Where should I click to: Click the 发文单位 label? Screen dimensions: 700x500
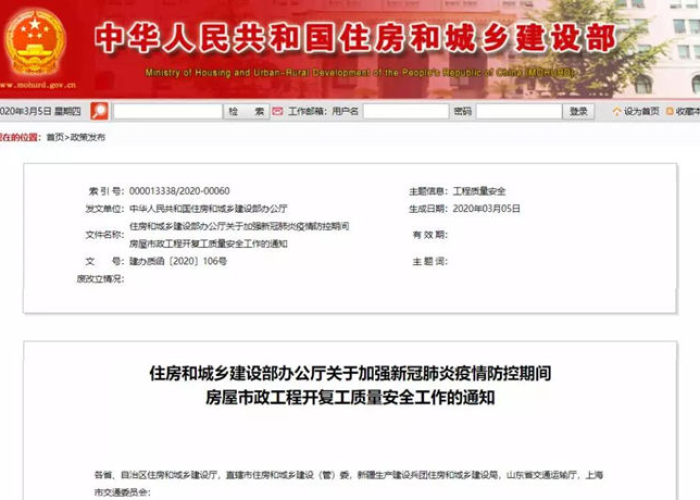[x=104, y=208]
